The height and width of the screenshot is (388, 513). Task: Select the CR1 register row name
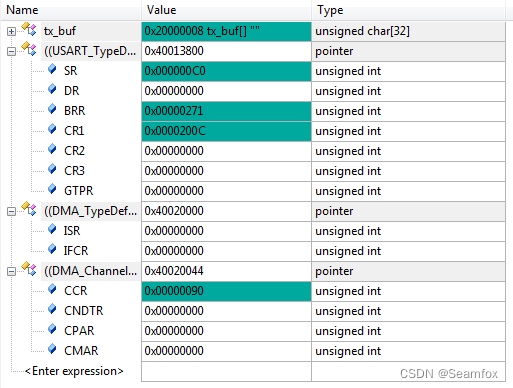pyautogui.click(x=74, y=131)
